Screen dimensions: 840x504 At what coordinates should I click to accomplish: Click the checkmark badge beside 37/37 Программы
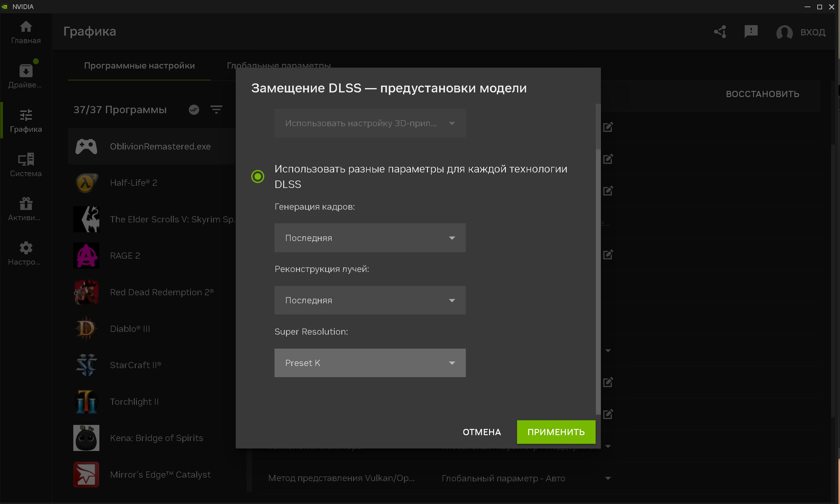(x=194, y=109)
